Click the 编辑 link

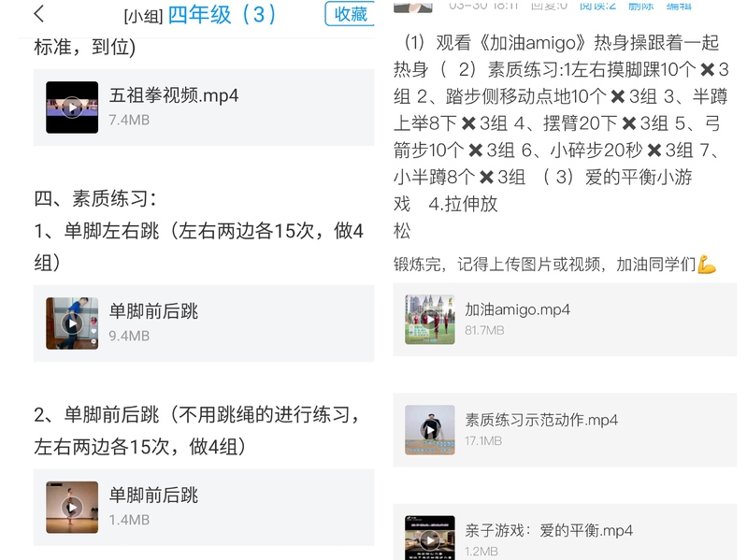679,6
